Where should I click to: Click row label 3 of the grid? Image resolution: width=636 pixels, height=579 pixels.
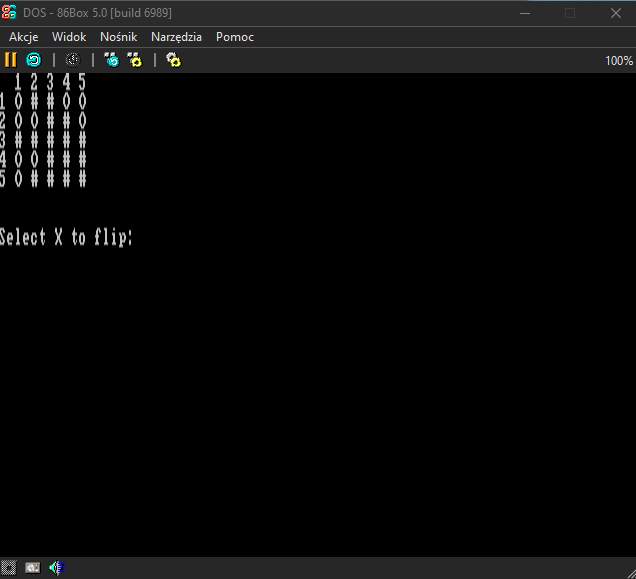[x=2, y=140]
